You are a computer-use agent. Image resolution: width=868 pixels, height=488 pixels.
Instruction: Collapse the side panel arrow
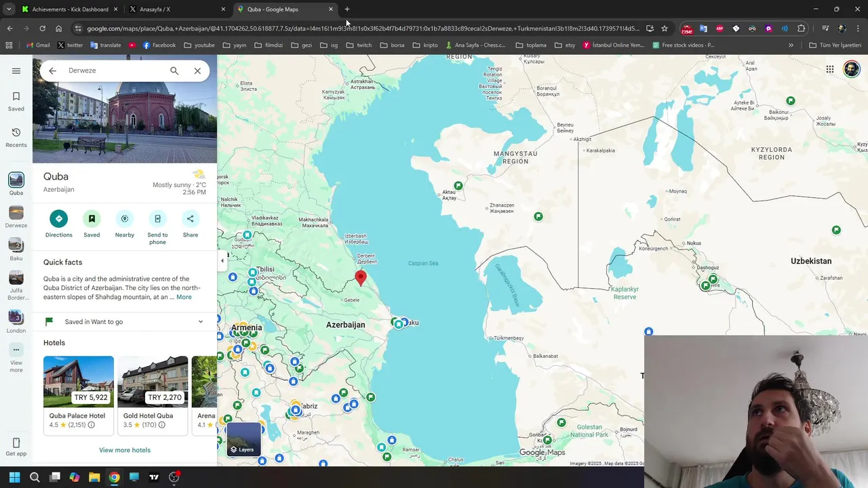(x=222, y=261)
